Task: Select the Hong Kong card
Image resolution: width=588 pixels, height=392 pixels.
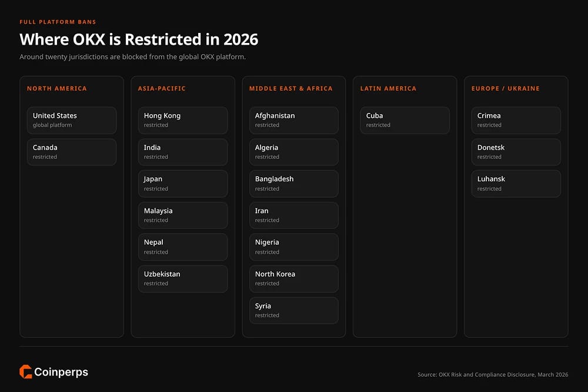Action: click(x=183, y=120)
